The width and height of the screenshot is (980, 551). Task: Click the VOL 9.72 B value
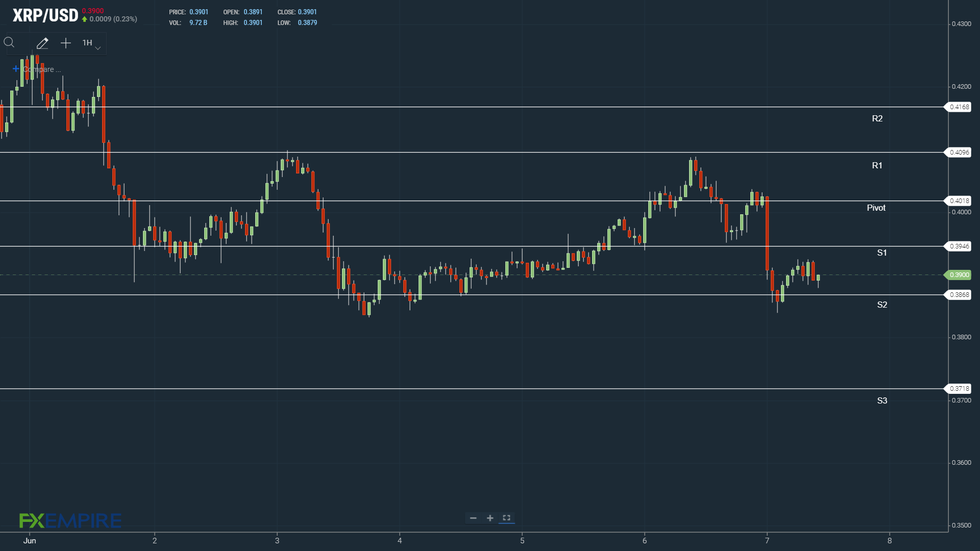(198, 23)
